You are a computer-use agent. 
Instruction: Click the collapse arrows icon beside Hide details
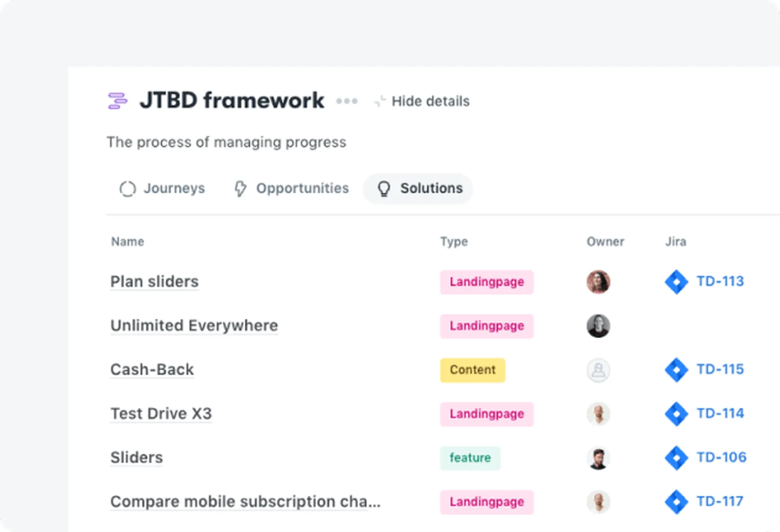[x=380, y=101]
